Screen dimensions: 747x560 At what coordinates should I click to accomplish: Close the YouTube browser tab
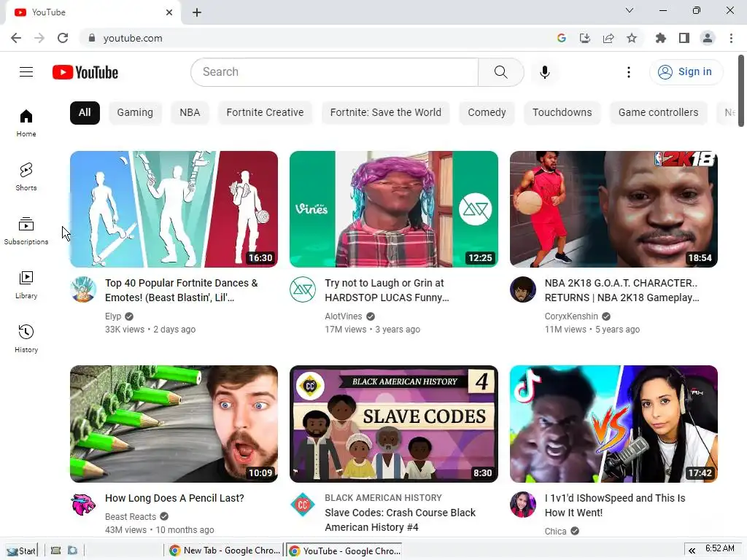pyautogui.click(x=169, y=12)
